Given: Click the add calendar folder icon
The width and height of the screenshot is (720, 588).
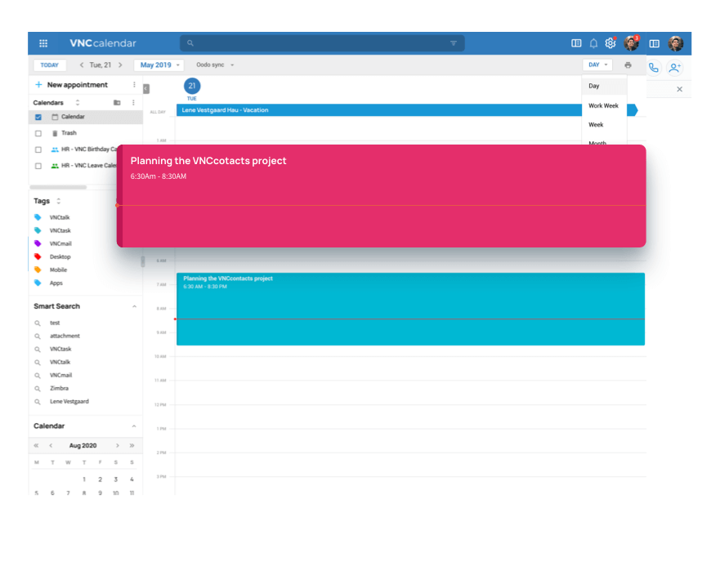Looking at the screenshot, I should (x=117, y=103).
